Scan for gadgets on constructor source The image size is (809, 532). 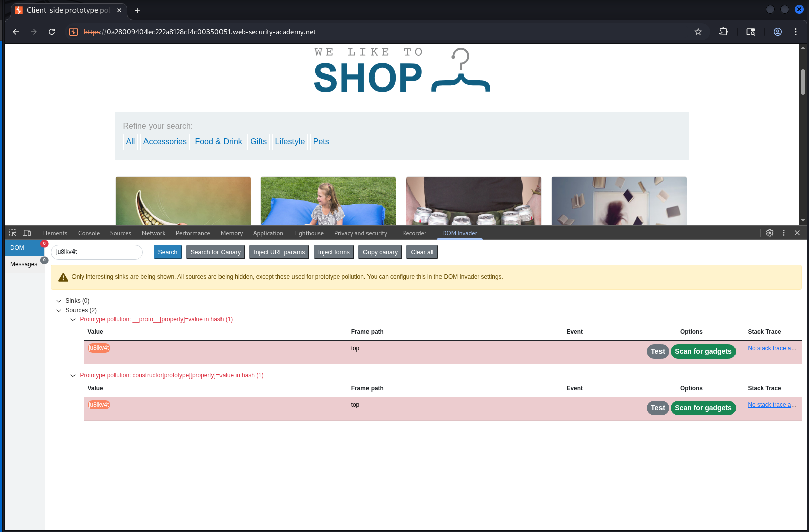[703, 408]
